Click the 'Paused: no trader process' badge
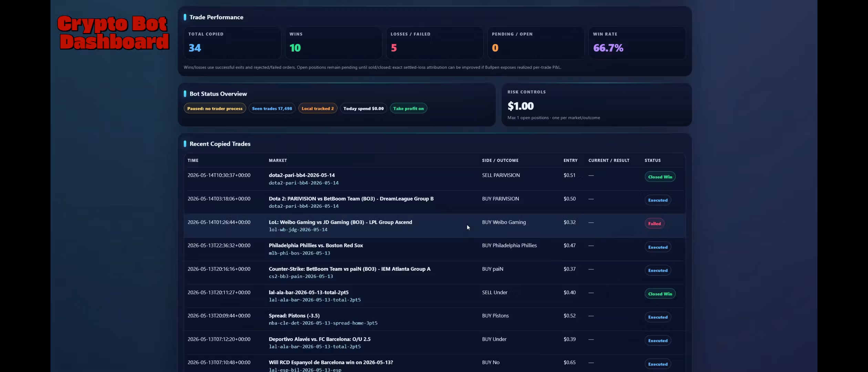The width and height of the screenshot is (868, 372). pyautogui.click(x=215, y=108)
